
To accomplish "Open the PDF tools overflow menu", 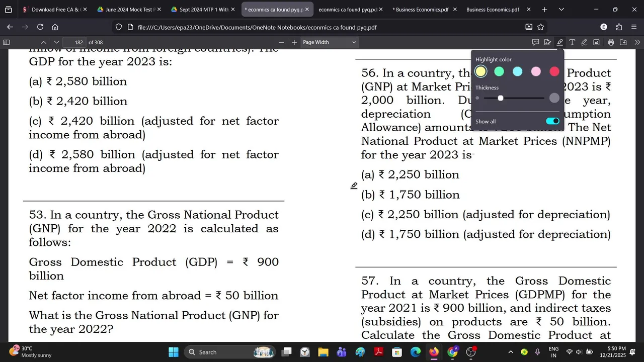I will pyautogui.click(x=637, y=42).
